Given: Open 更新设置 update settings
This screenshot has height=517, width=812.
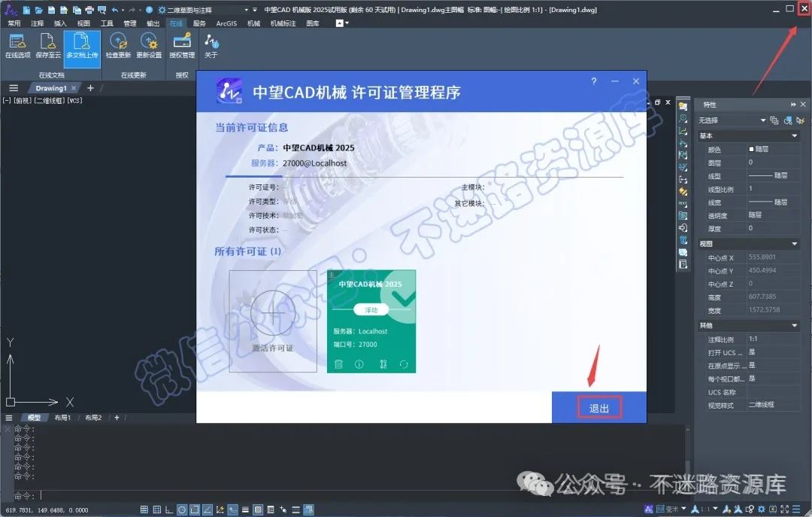Looking at the screenshot, I should point(149,46).
